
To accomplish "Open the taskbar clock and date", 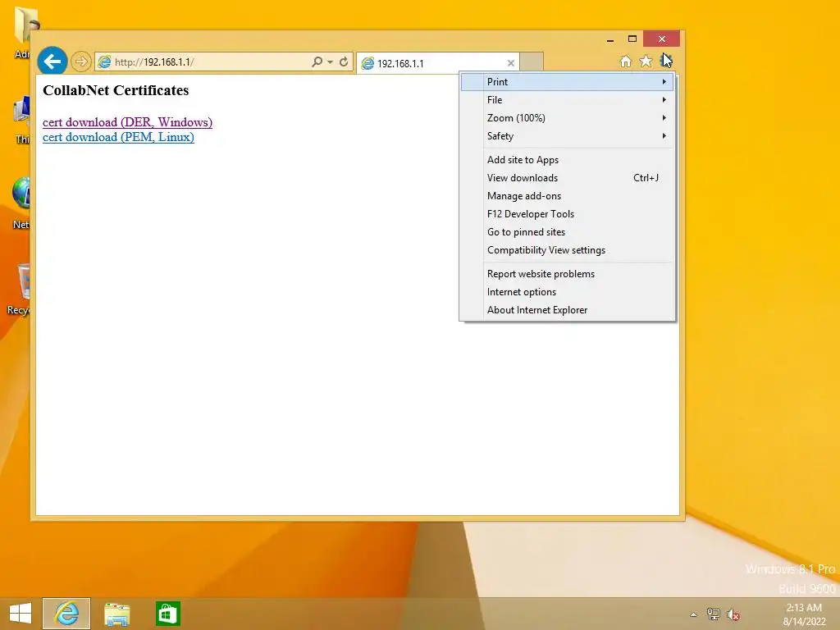I will pos(804,614).
